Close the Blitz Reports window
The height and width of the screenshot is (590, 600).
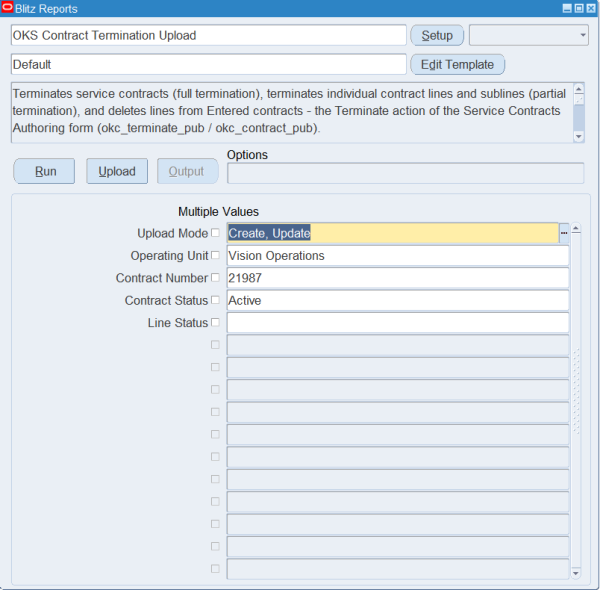[591, 8]
